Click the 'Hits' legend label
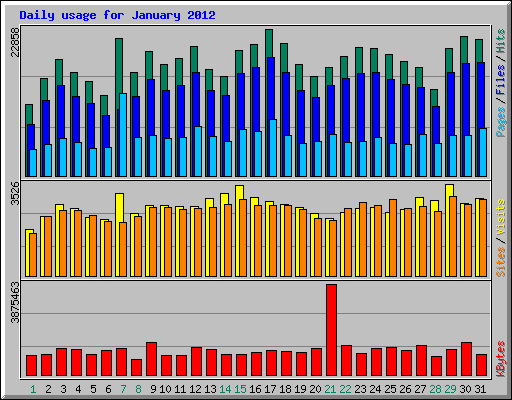The height and width of the screenshot is (400, 512). 501,41
